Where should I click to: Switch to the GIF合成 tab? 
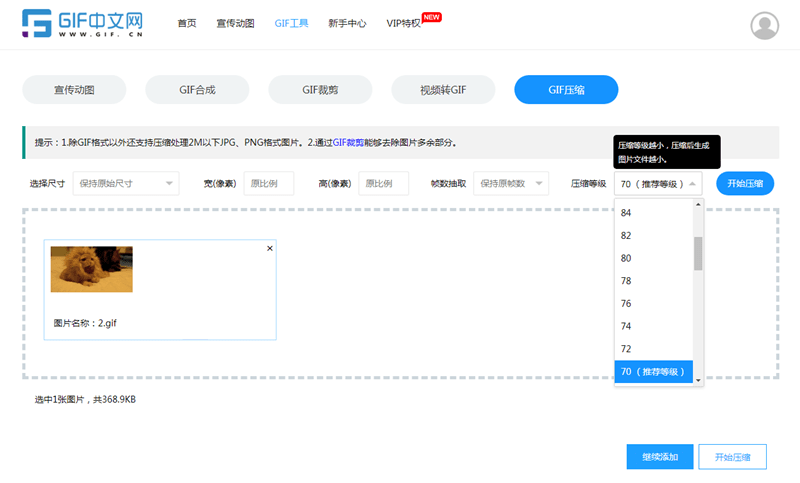click(x=197, y=90)
